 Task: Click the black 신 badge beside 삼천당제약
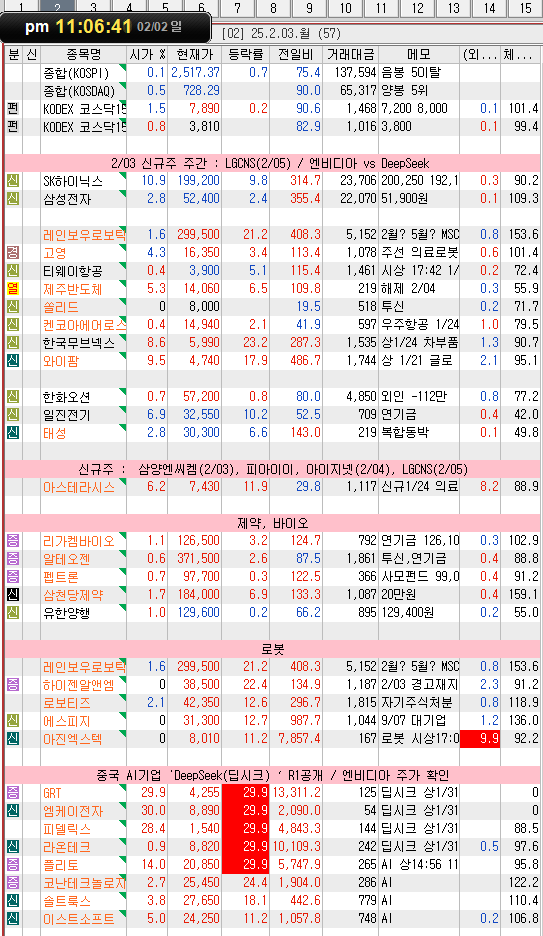coord(13,594)
